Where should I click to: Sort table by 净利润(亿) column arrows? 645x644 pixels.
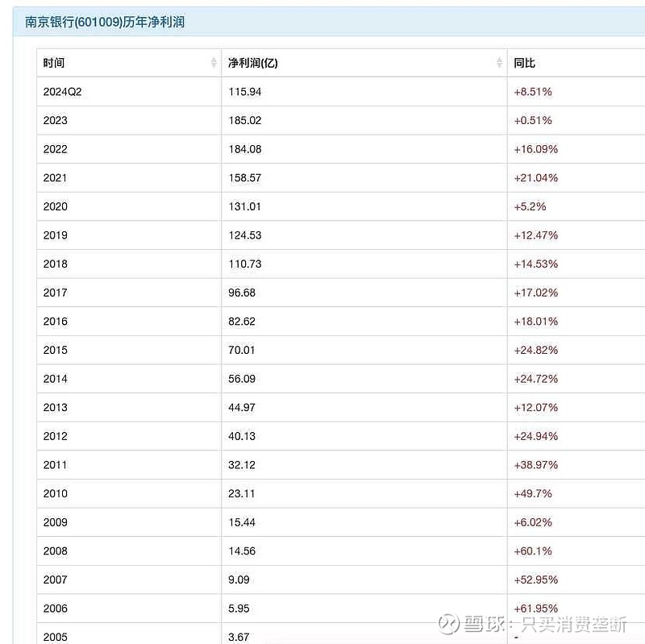[499, 63]
